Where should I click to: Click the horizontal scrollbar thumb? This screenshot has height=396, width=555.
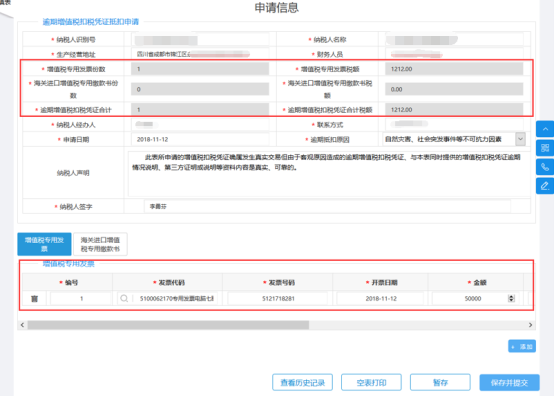click(x=168, y=325)
